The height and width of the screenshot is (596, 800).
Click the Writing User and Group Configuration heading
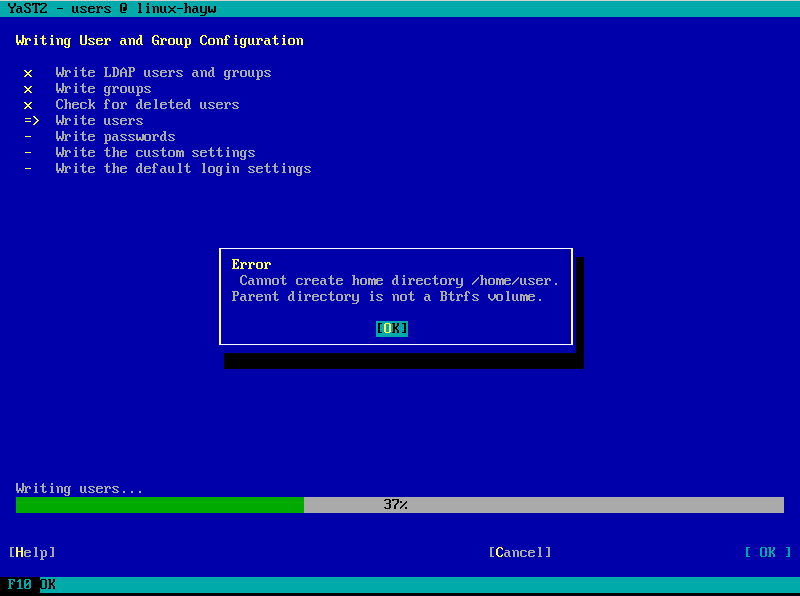[160, 41]
